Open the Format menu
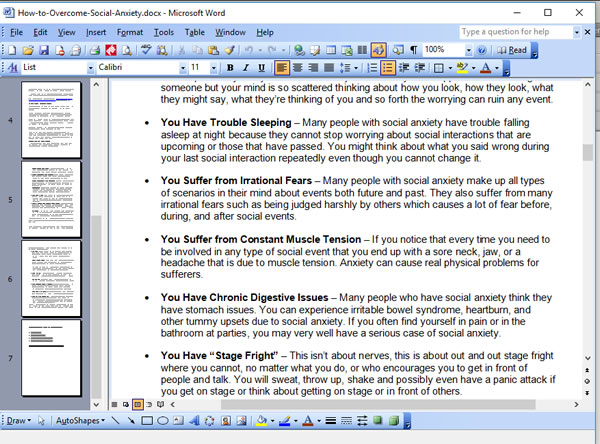The width and height of the screenshot is (600, 444). 130,33
